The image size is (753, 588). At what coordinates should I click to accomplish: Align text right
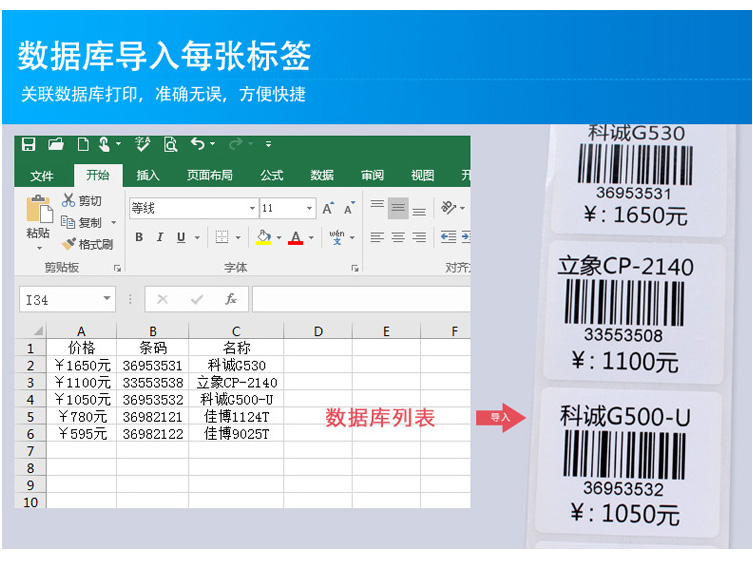419,237
